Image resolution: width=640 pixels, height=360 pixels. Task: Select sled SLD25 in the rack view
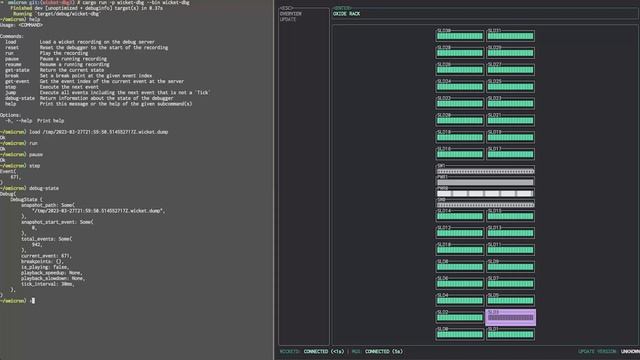click(x=510, y=87)
